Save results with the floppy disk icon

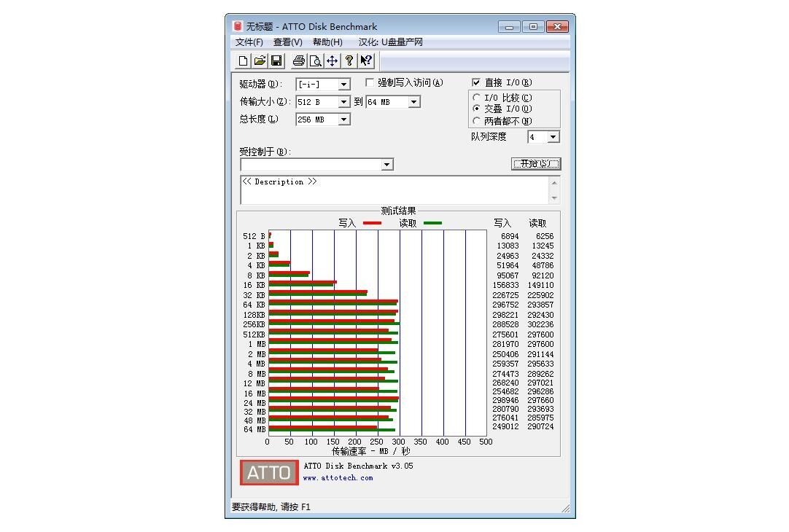click(276, 60)
